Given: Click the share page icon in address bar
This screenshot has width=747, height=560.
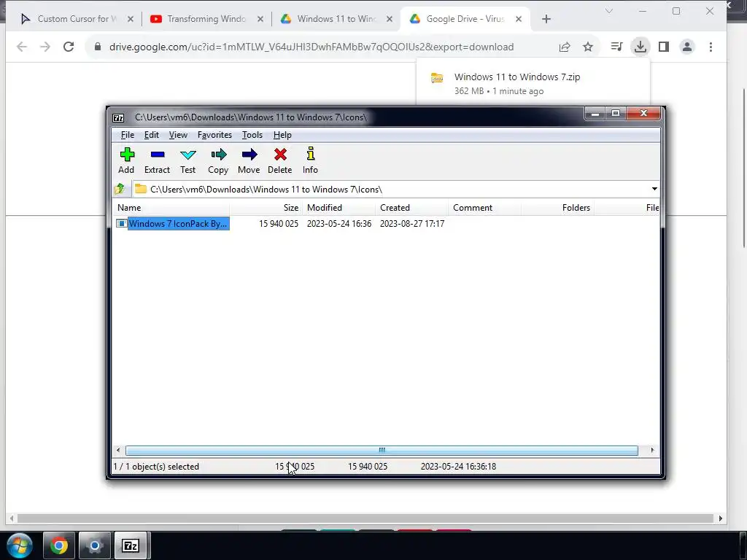Looking at the screenshot, I should pos(565,47).
